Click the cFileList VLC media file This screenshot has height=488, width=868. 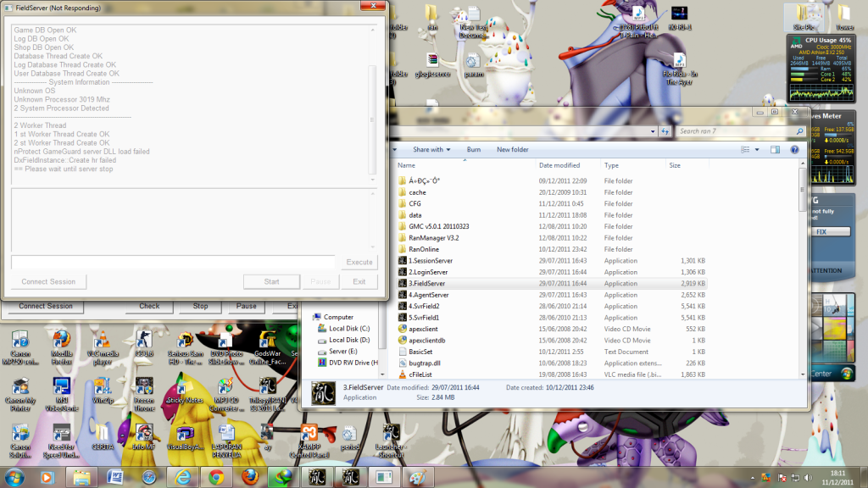coord(420,374)
